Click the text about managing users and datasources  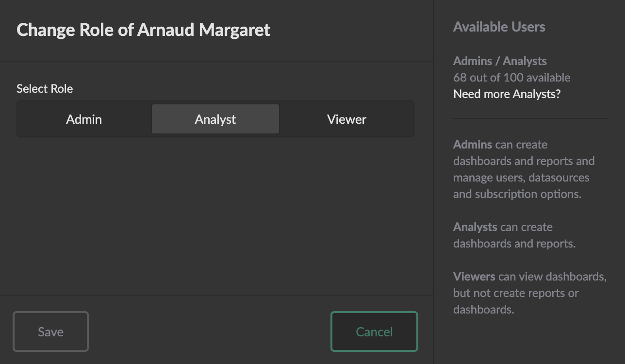click(x=521, y=178)
